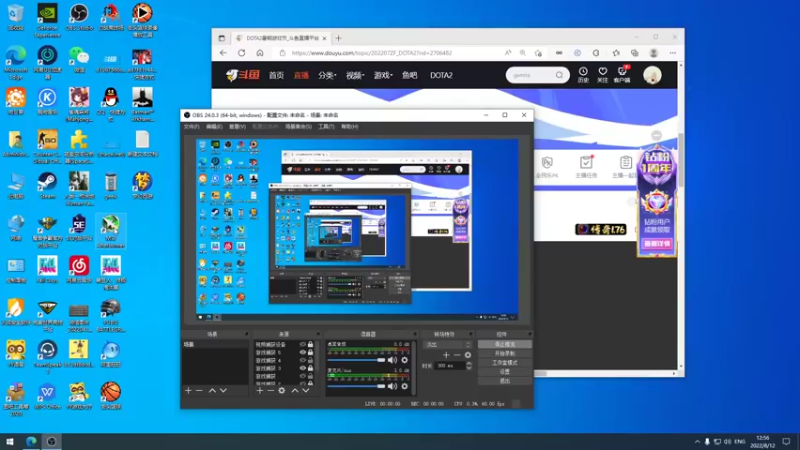800x450 pixels.
Task: Pop out the OBS Scenes dock
Action: pos(246,334)
